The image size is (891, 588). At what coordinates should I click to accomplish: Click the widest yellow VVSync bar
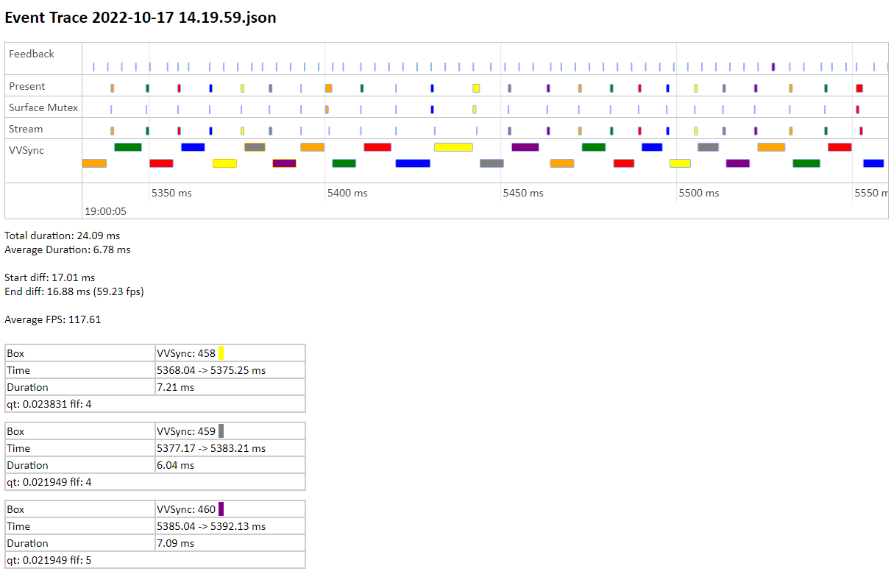[x=453, y=147]
